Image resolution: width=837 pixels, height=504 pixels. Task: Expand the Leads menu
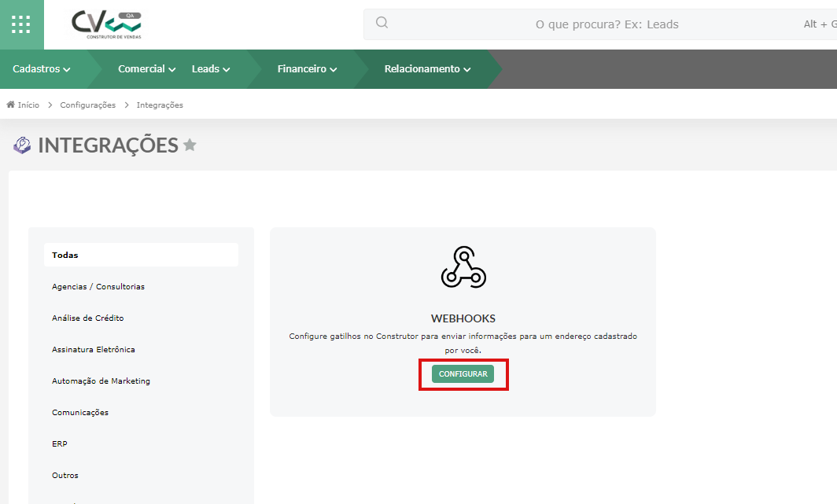(x=211, y=69)
